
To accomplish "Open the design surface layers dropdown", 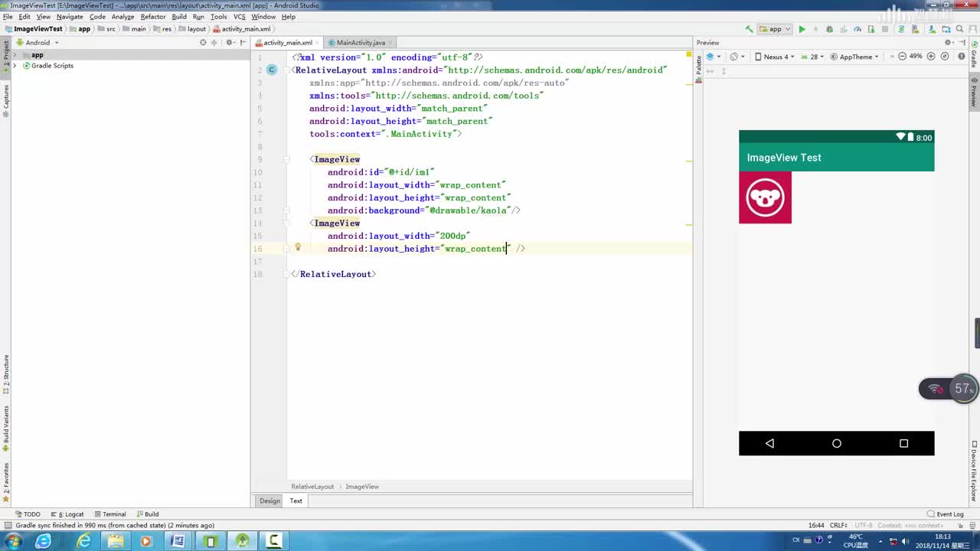I will (713, 57).
